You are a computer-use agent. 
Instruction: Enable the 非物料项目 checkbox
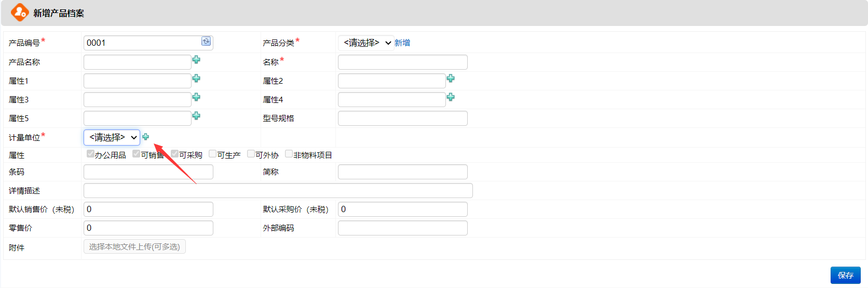[289, 153]
